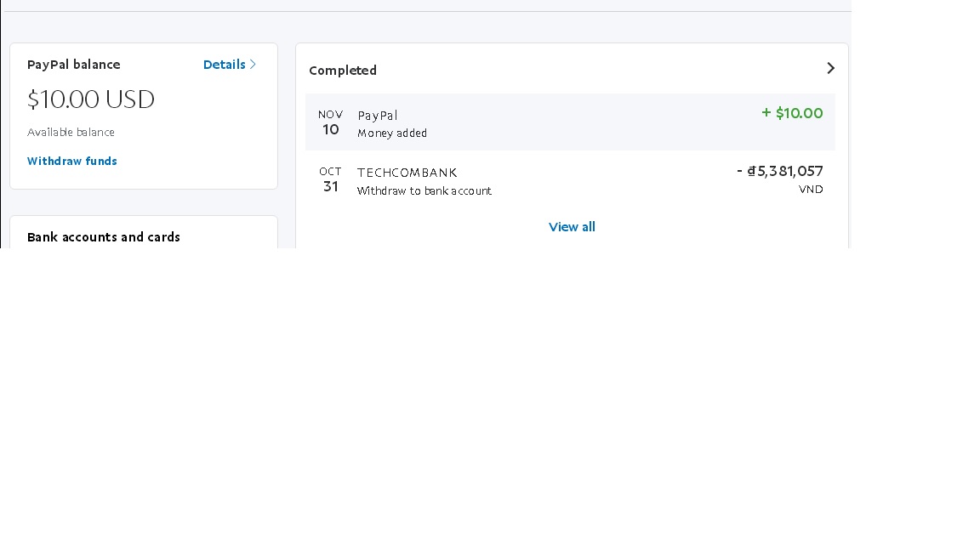Click the VND currency label
Screen dimensions: 980x551
(811, 190)
